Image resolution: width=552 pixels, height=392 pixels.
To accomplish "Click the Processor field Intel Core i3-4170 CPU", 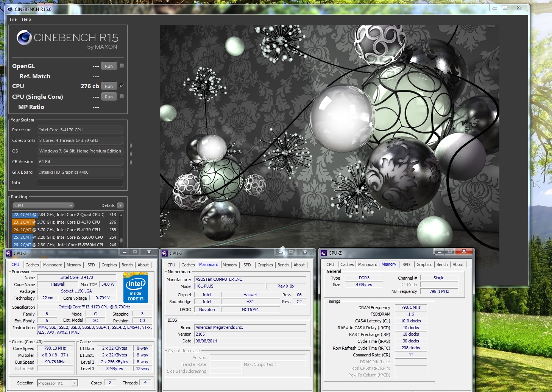I will [80, 130].
